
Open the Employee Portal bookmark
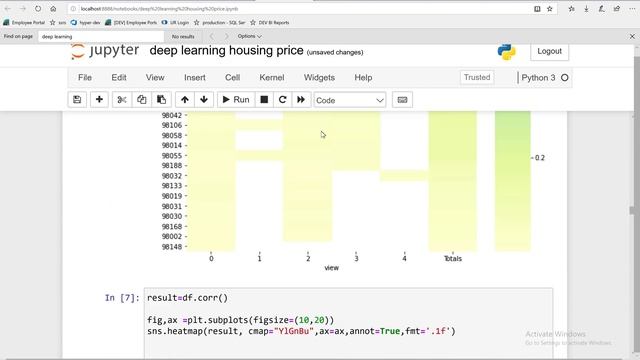click(24, 23)
